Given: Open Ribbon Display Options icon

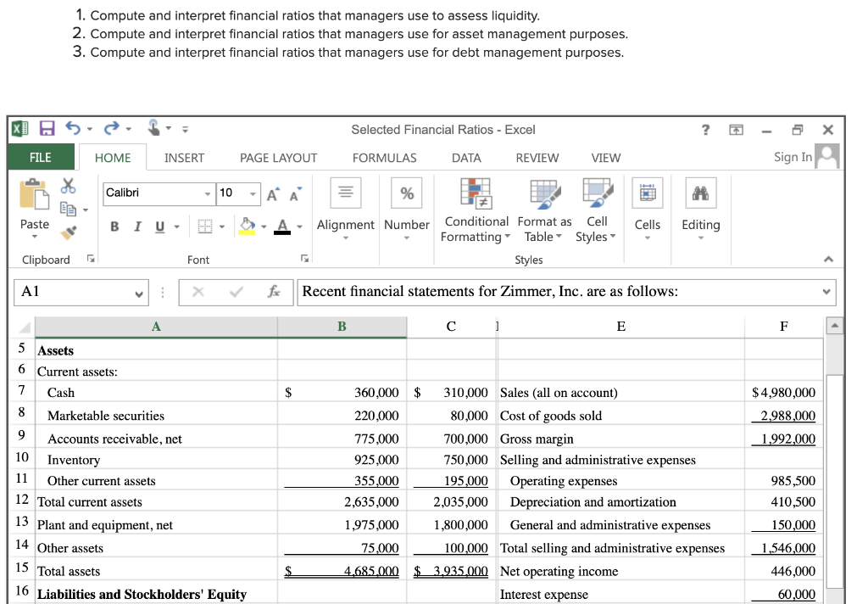Looking at the screenshot, I should click(736, 131).
